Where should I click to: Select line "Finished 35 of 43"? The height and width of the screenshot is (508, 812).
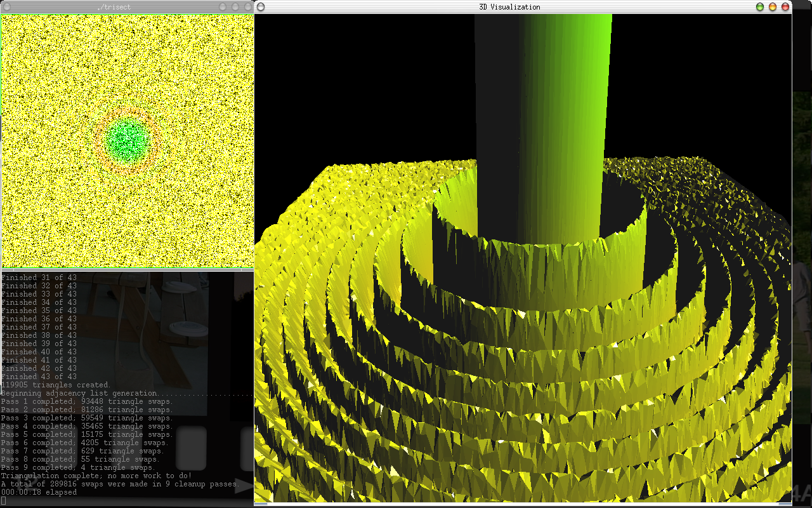(x=39, y=311)
